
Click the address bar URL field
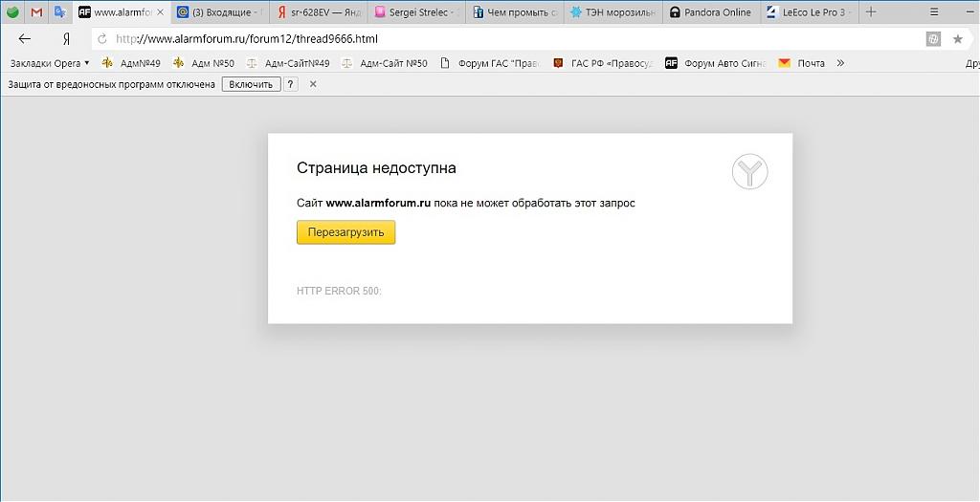(x=507, y=39)
